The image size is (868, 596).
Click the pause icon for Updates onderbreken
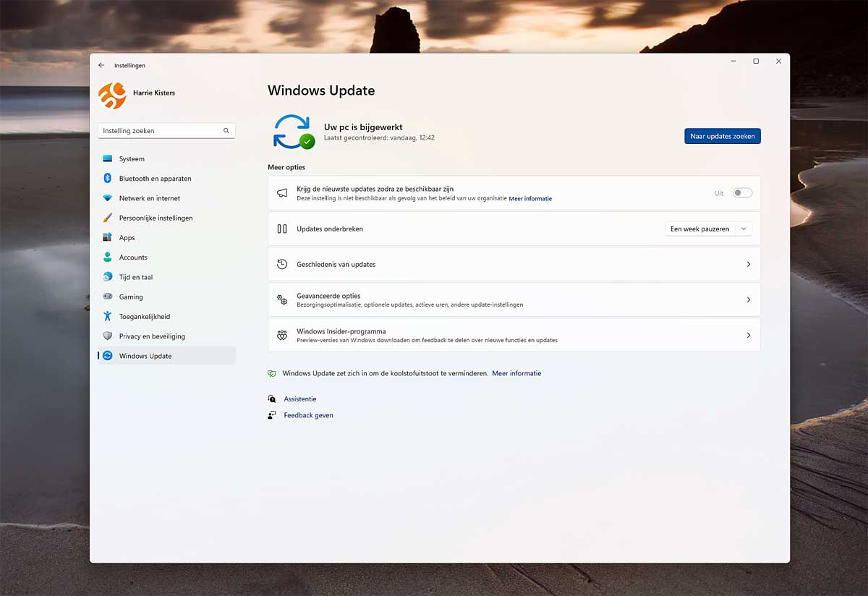pyautogui.click(x=282, y=229)
